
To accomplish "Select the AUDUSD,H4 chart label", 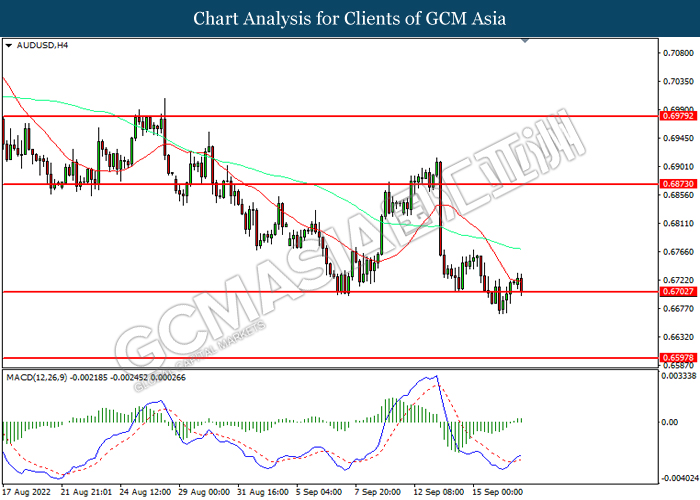I will pyautogui.click(x=42, y=45).
